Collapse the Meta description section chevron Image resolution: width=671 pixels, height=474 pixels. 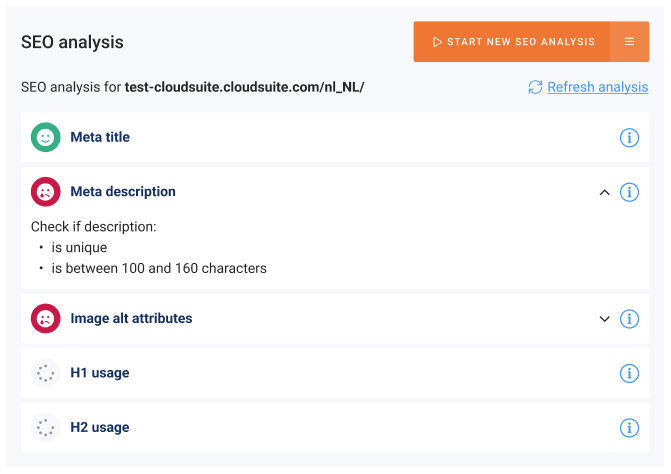(604, 192)
